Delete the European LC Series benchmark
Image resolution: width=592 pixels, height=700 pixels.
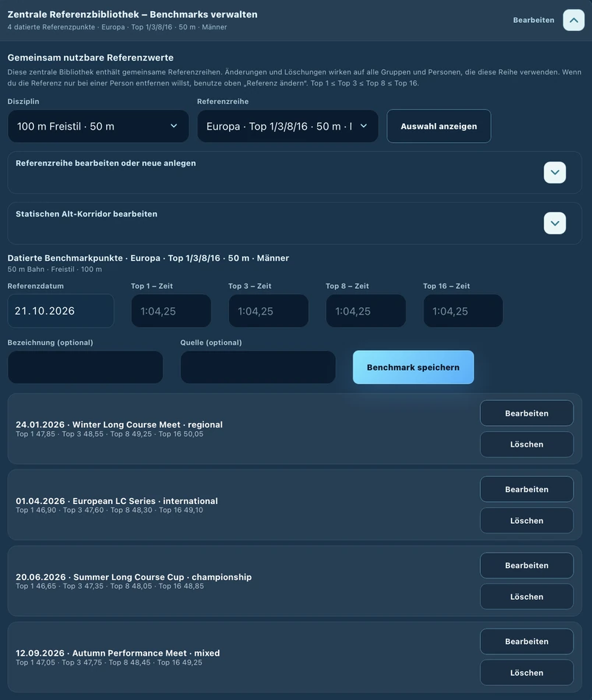pyautogui.click(x=526, y=520)
